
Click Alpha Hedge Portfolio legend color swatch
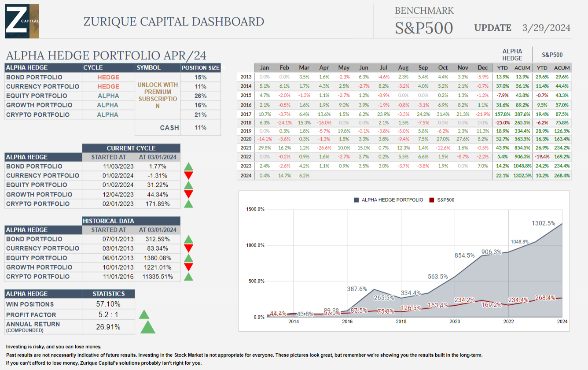click(356, 200)
